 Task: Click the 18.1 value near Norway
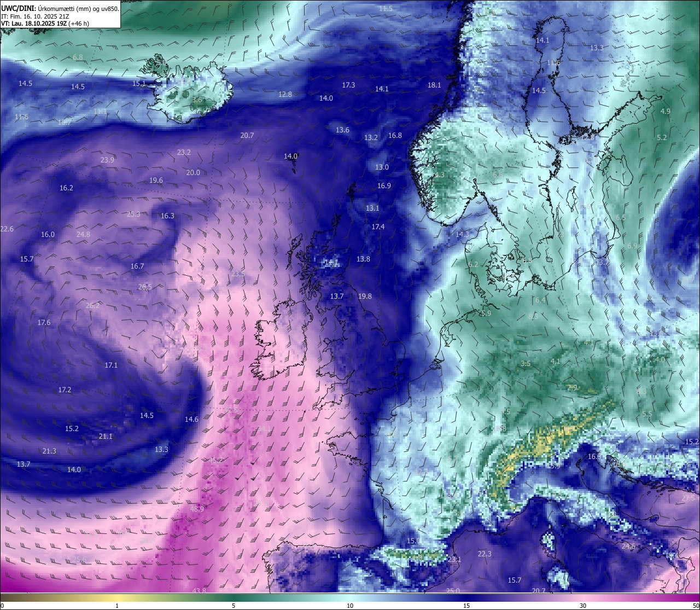(434, 85)
